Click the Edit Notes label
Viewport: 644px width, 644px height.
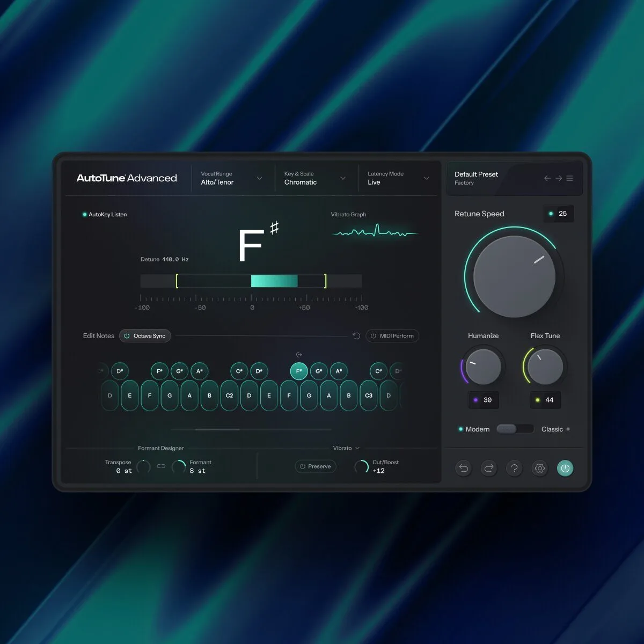tap(99, 336)
